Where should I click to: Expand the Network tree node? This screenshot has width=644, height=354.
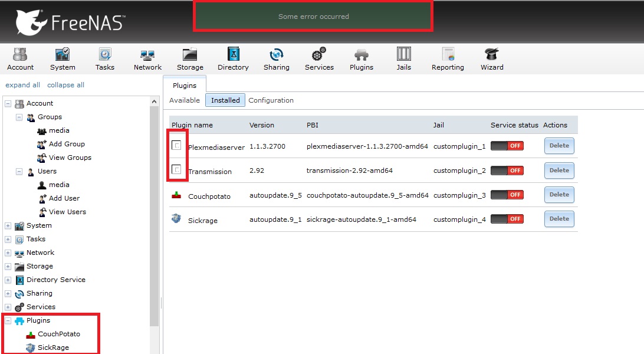[x=8, y=253]
